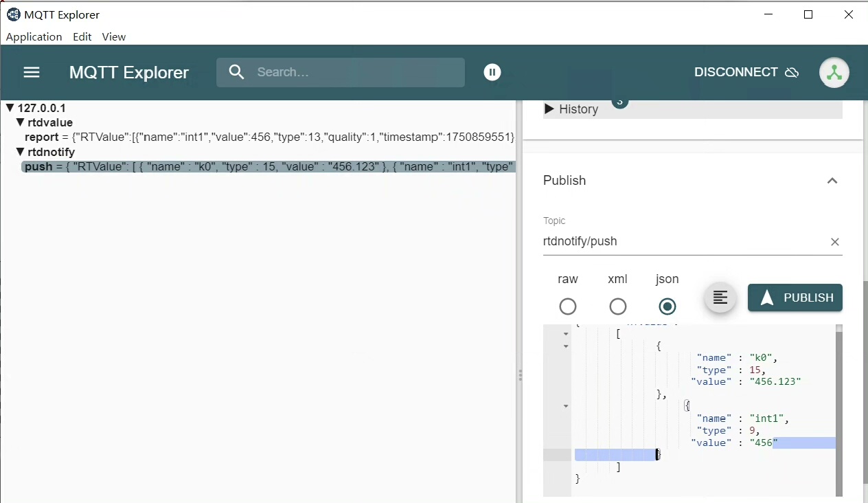Click the vertical panel divider handle
The height and width of the screenshot is (503, 868).
click(x=520, y=375)
